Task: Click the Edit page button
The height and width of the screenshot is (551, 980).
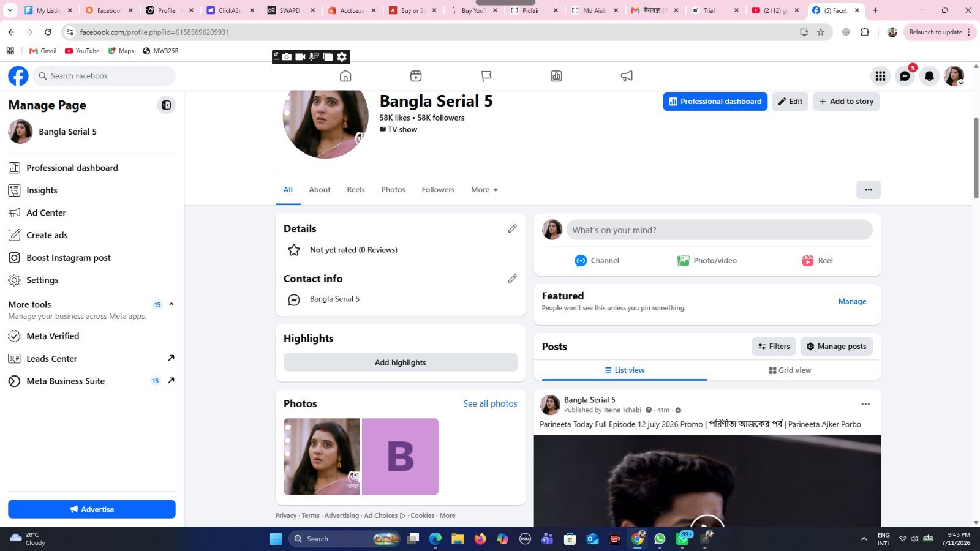Action: click(790, 102)
